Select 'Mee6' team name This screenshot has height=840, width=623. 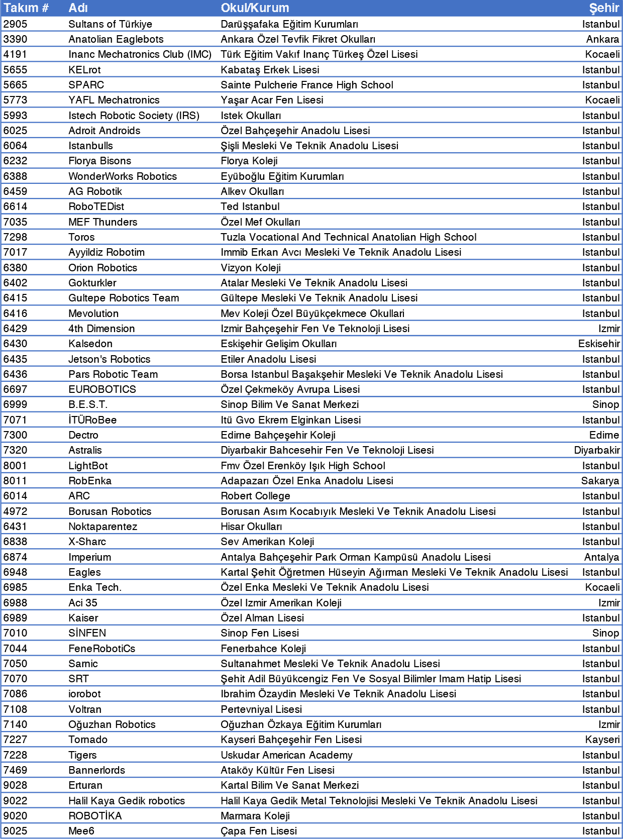81,831
